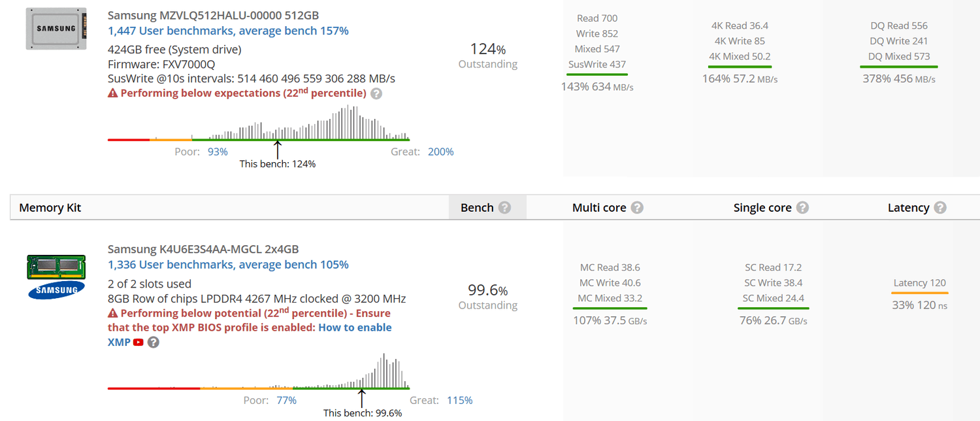Click the memory Poor 77% value
The height and width of the screenshot is (421, 980).
[286, 400]
